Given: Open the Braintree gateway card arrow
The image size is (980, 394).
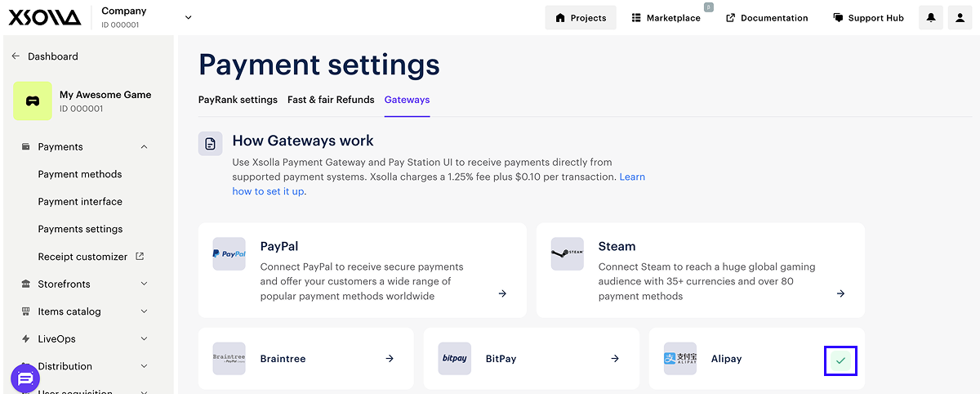Looking at the screenshot, I should 390,359.
